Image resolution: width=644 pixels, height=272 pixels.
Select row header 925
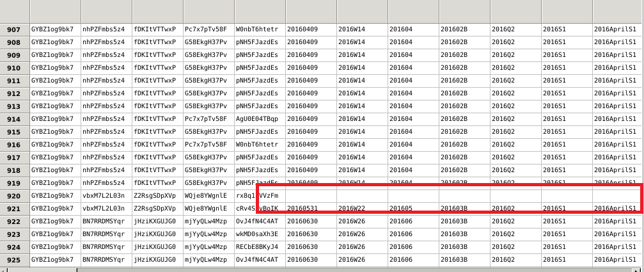(14, 260)
